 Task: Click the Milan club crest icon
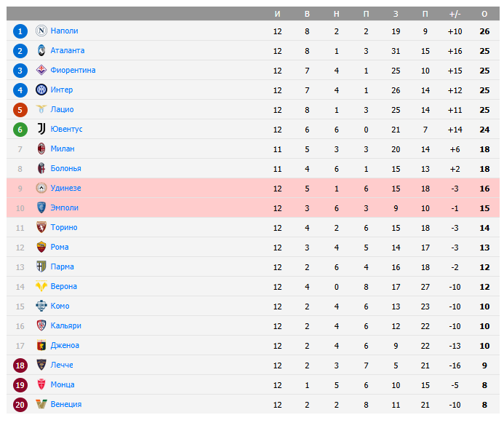tap(41, 149)
